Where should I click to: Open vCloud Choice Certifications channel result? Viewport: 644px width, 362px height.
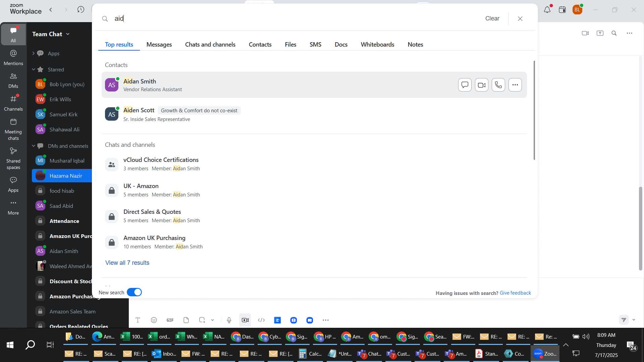pos(314,164)
